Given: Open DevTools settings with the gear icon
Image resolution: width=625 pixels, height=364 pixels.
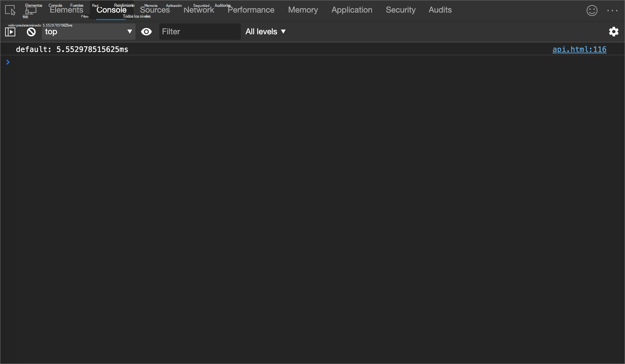Looking at the screenshot, I should point(614,32).
